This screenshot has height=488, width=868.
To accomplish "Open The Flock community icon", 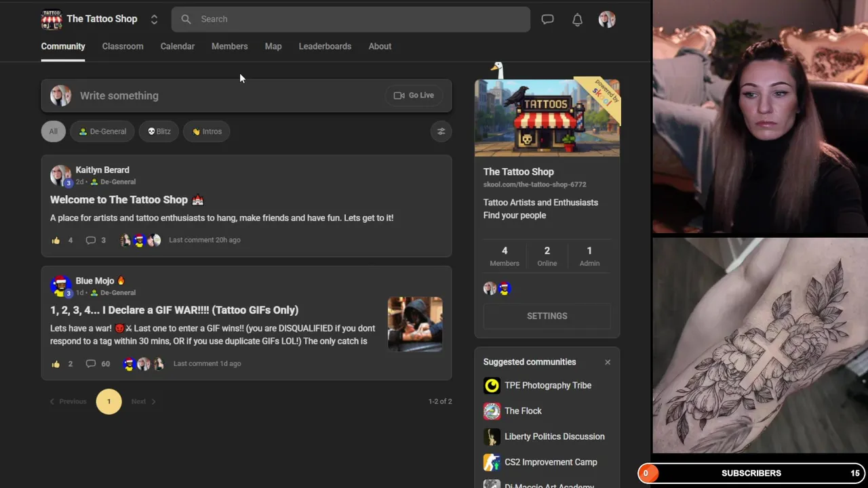I will 492,411.
